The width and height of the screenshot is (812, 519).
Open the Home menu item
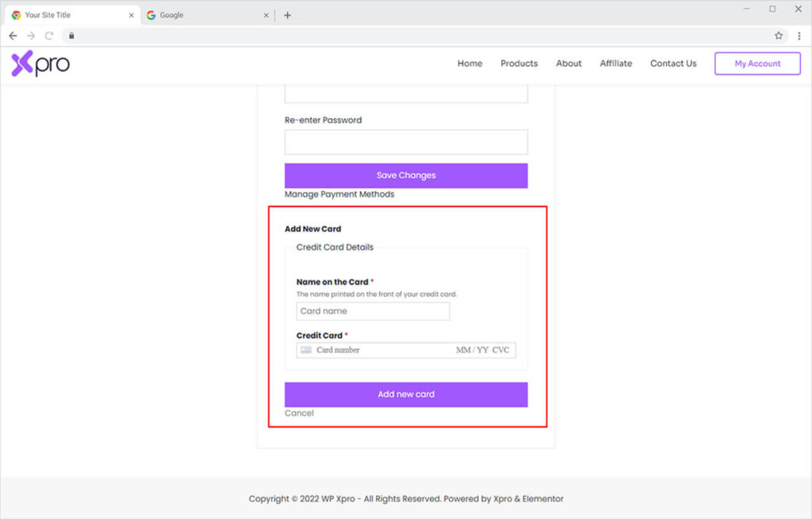coord(469,63)
